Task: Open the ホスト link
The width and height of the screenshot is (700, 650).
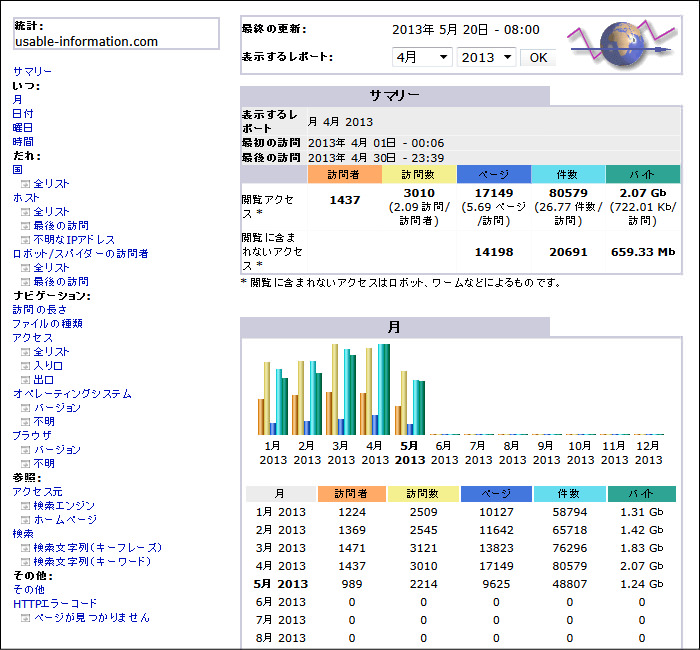Action: 26,197
